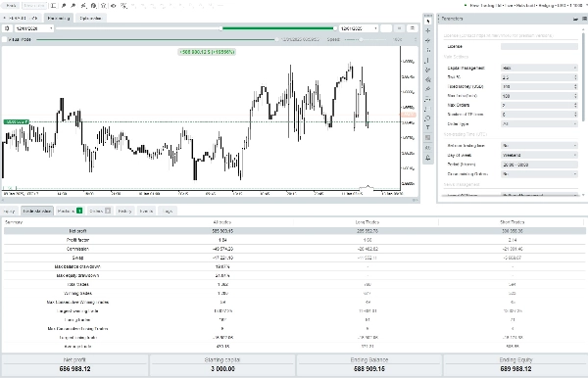Select the Commission row
Screen dimensions: 588x378
pos(294,249)
